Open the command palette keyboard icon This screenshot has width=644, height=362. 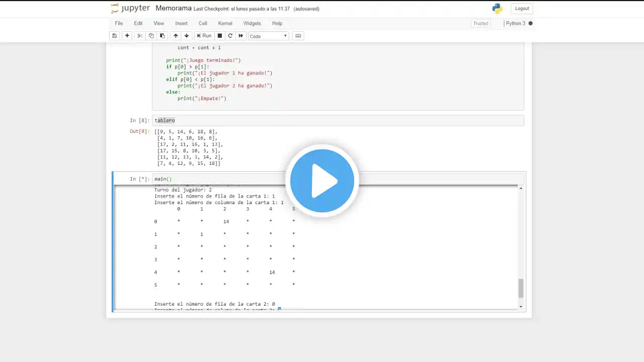pyautogui.click(x=298, y=36)
